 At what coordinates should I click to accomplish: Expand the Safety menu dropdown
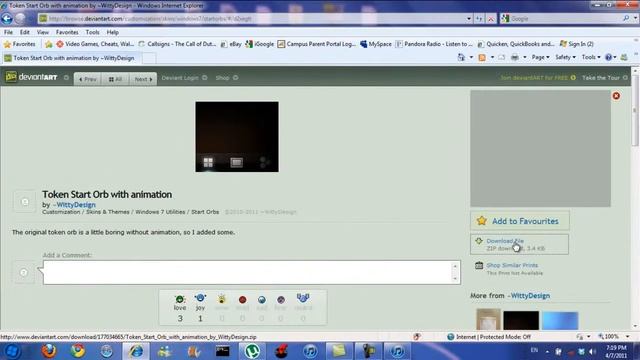click(x=565, y=58)
